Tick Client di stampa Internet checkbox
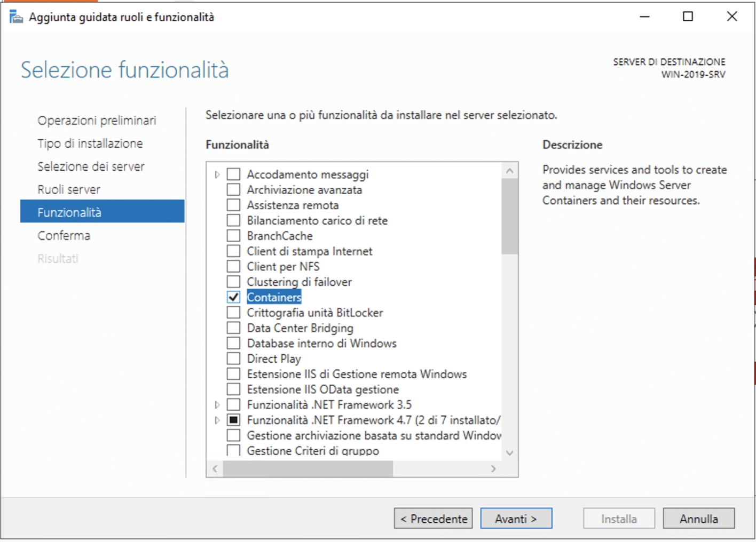Image resolution: width=756 pixels, height=542 pixels. (x=233, y=251)
